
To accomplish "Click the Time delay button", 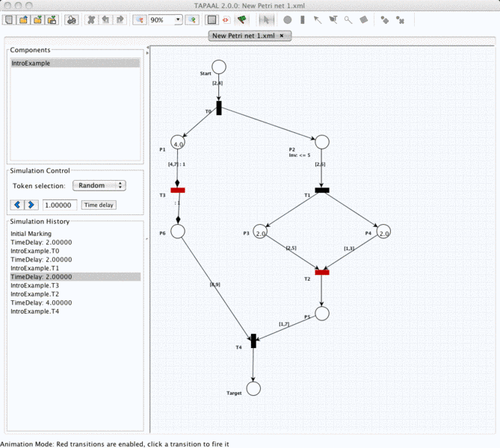I will [x=99, y=205].
